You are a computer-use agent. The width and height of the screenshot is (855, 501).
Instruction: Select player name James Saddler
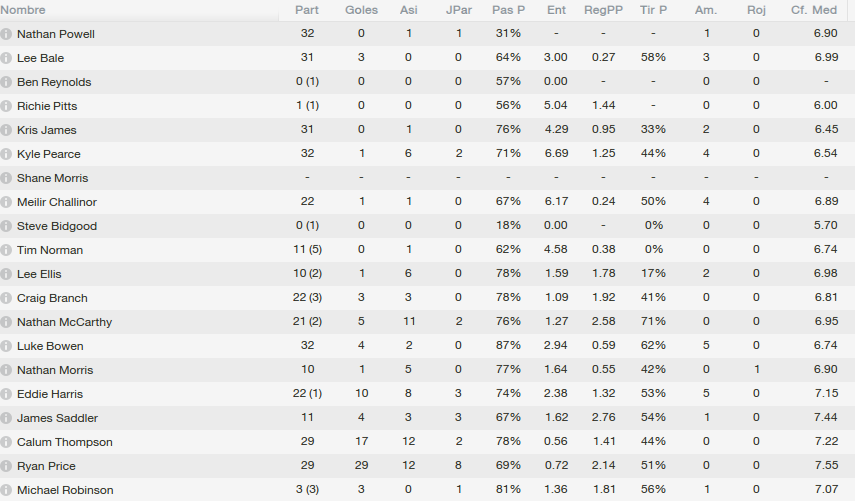coord(57,418)
